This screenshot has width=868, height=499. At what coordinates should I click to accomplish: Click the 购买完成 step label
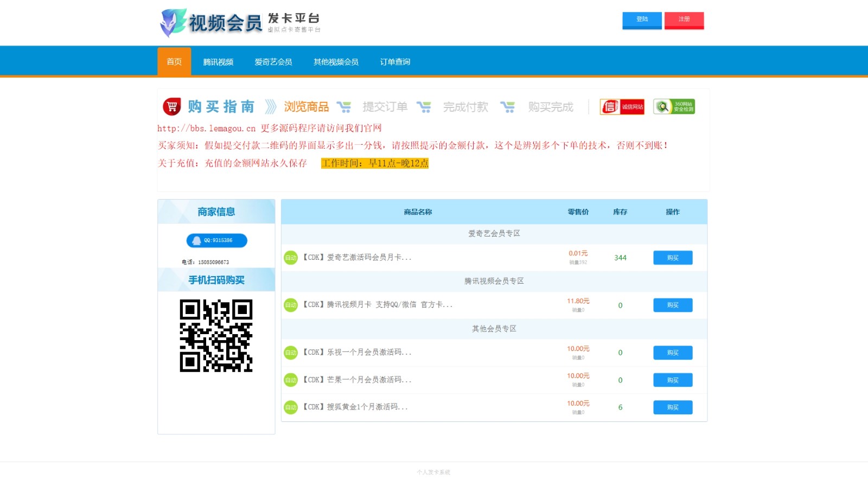tap(551, 107)
